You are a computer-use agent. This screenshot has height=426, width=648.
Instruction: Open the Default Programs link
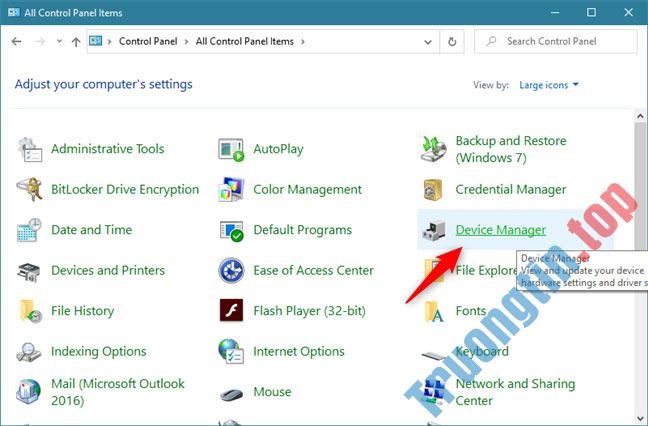click(303, 230)
